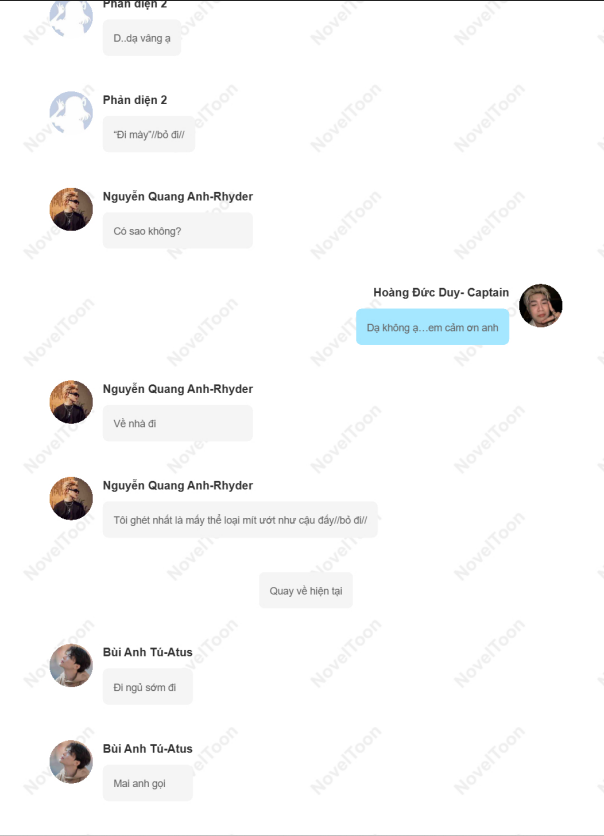Open Atus's avatar beside 'Mai anh gọi'
Image resolution: width=604 pixels, height=836 pixels.
click(71, 762)
